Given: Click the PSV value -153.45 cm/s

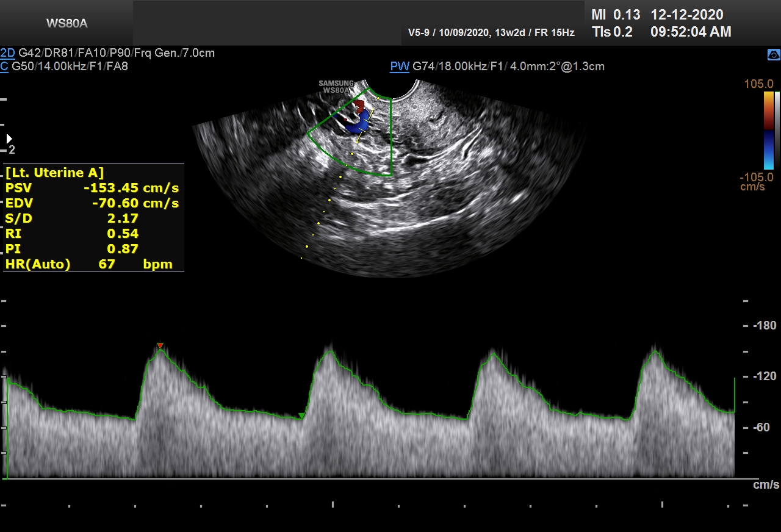Looking at the screenshot, I should [131, 188].
